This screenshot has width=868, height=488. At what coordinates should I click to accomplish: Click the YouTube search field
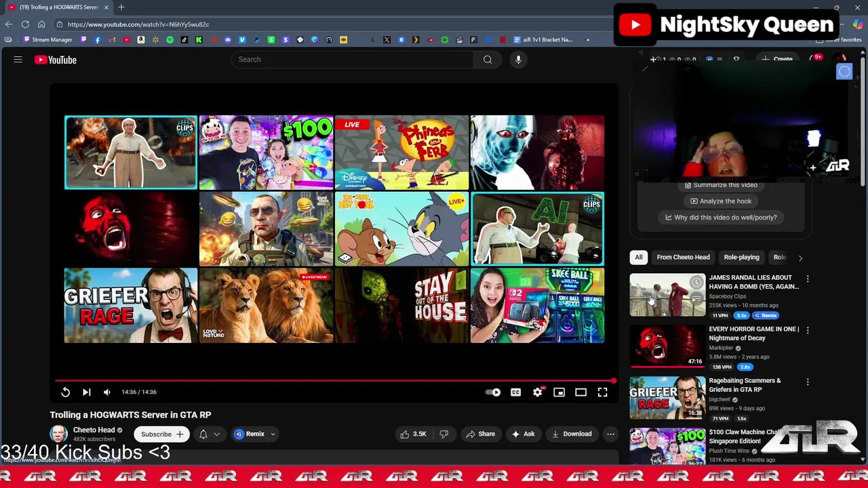[353, 60]
